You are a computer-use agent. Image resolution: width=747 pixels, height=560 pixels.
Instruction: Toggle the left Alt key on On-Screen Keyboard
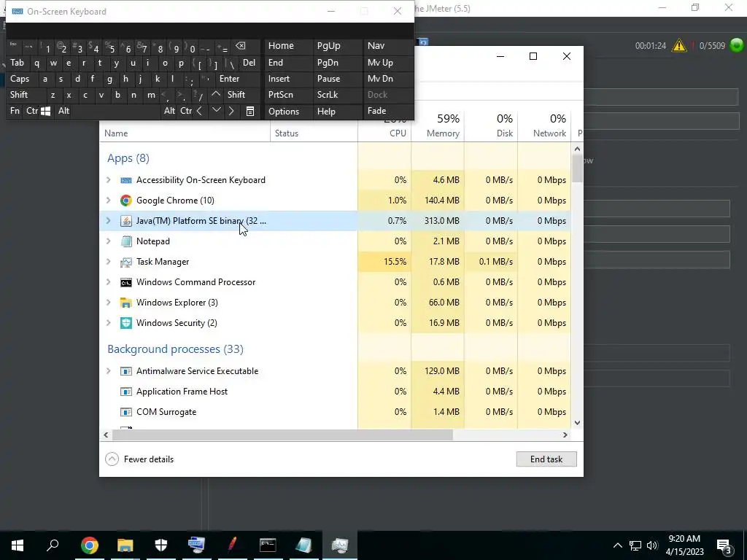click(x=64, y=111)
